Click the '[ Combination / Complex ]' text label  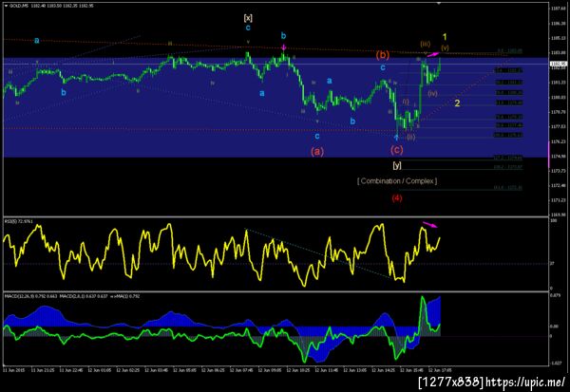[x=397, y=181]
